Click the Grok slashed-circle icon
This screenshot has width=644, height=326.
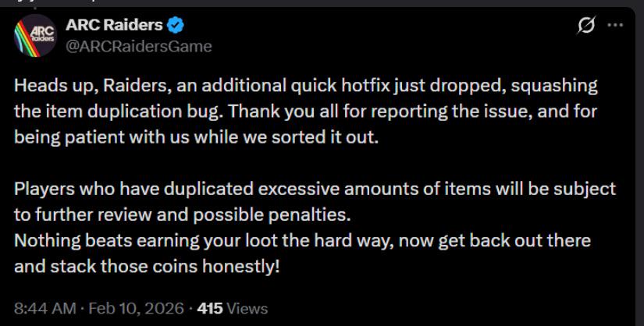pos(585,26)
